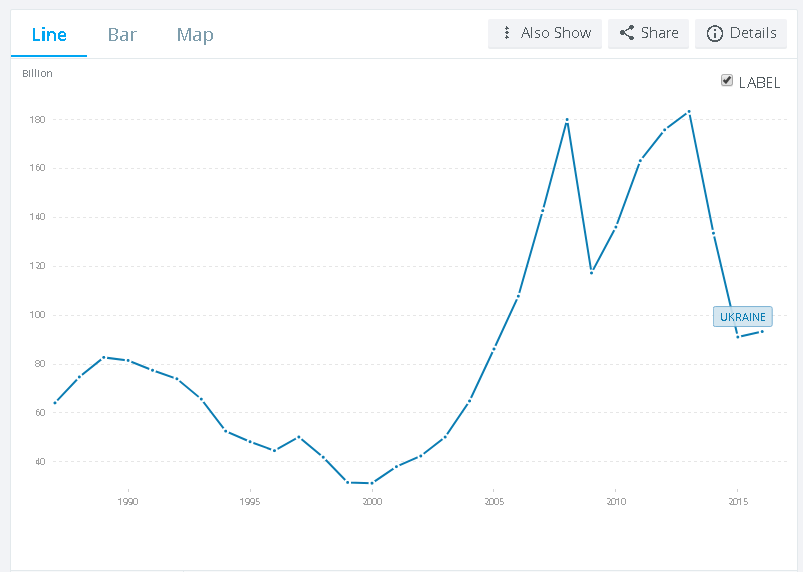This screenshot has height=572, width=803.
Task: Select the 1989 early peak data point
Action: tap(103, 357)
